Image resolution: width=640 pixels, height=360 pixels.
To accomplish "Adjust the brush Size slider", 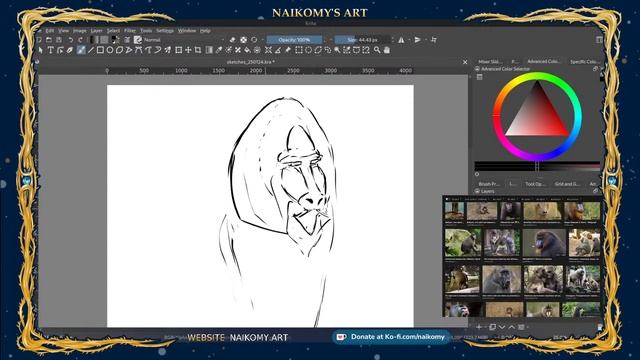I will (x=362, y=40).
